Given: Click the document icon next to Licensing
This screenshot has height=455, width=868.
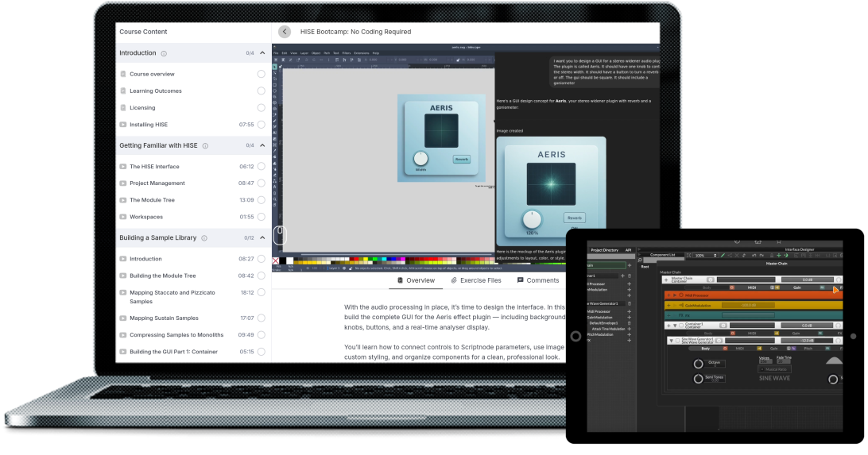Looking at the screenshot, I should point(123,108).
